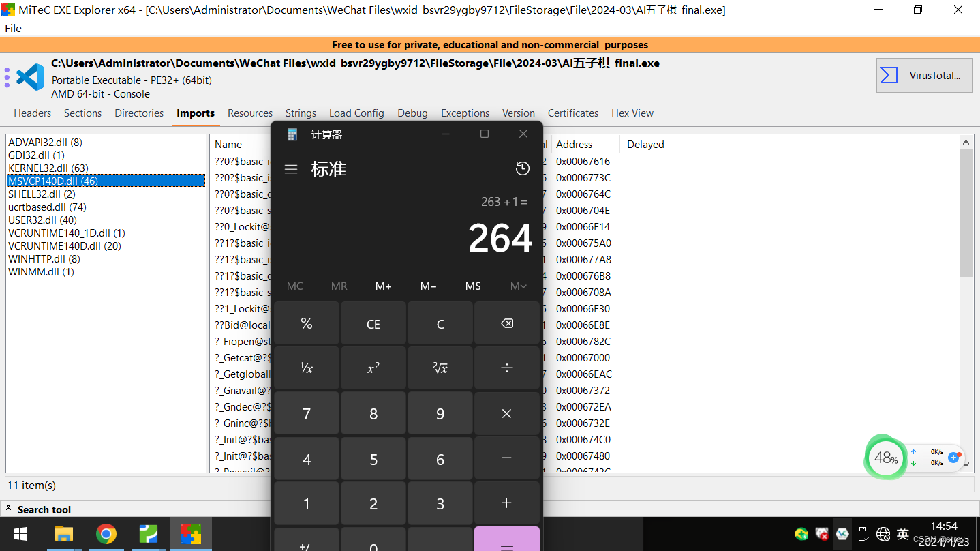Click the multiply key in calculator
The image size is (980, 551).
tap(506, 413)
